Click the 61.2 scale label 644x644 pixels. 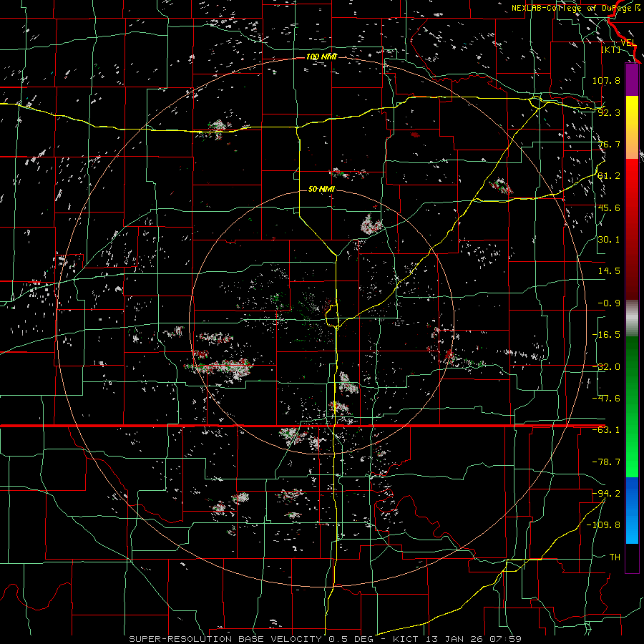(x=609, y=176)
